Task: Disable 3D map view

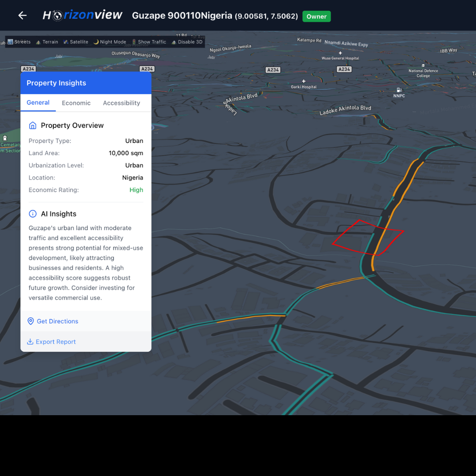Action: tap(187, 42)
